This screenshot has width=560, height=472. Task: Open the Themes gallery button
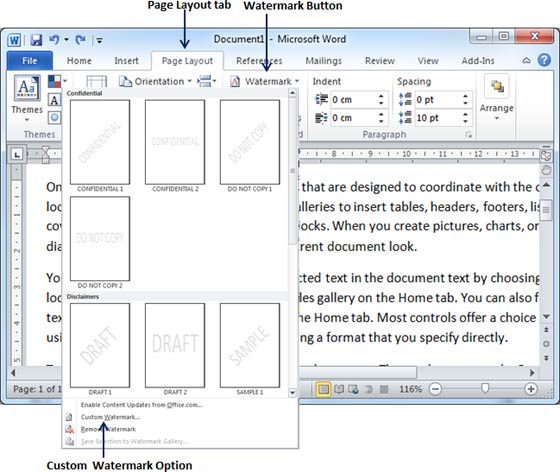coord(27,99)
